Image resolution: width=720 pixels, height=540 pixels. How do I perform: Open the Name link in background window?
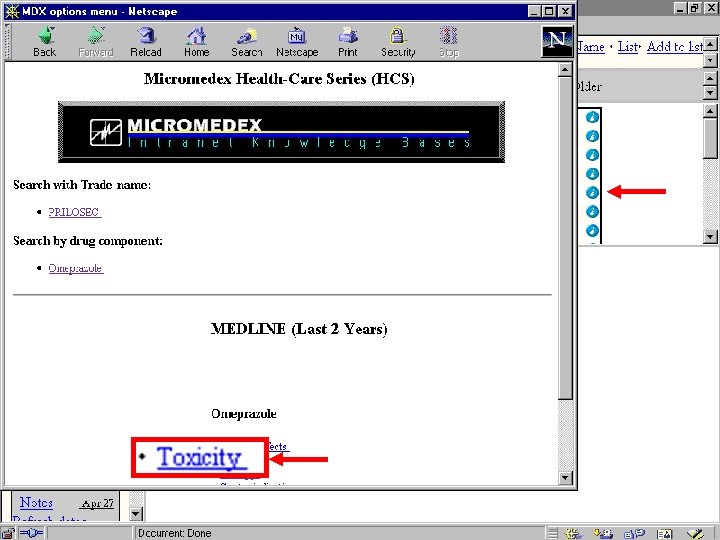(591, 47)
